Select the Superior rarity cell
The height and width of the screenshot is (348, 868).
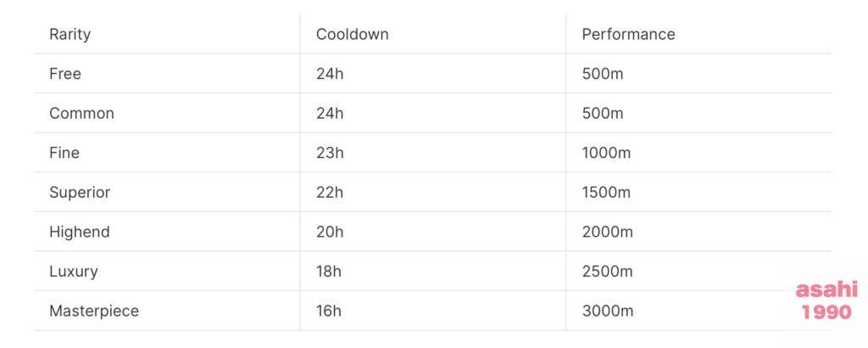pyautogui.click(x=80, y=193)
